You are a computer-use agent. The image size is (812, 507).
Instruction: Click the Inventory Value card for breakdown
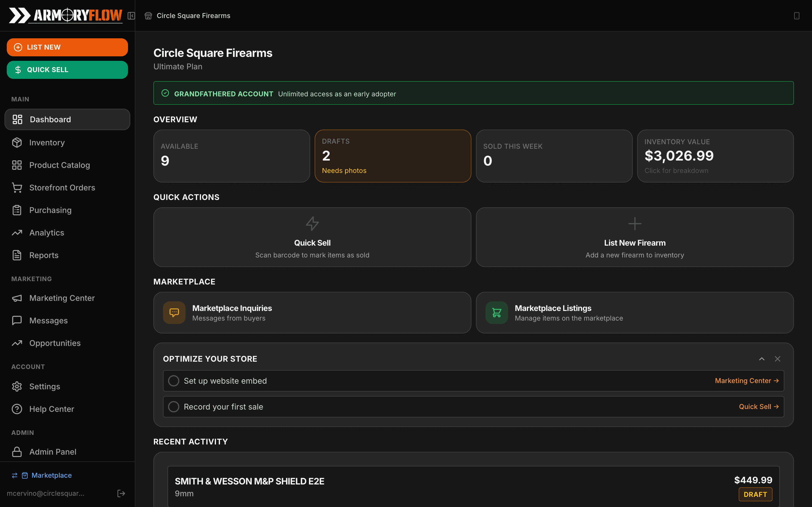715,156
